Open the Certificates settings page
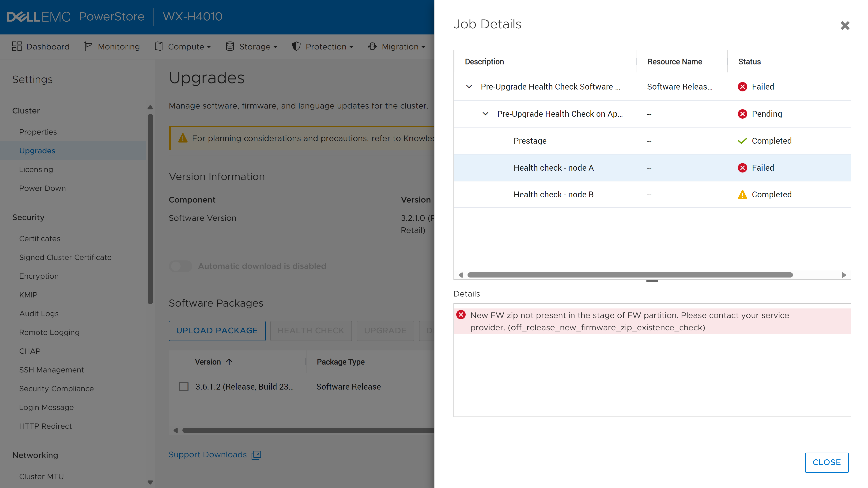Viewport: 868px width, 488px height. 39,238
